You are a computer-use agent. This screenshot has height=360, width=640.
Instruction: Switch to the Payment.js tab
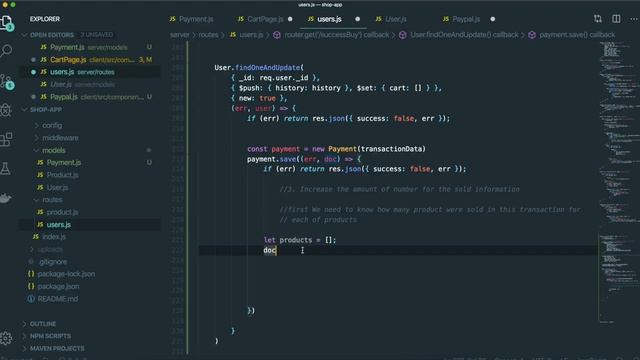(191, 19)
